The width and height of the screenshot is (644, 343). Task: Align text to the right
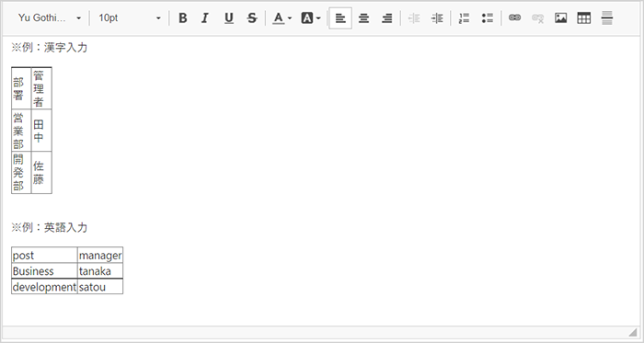386,18
